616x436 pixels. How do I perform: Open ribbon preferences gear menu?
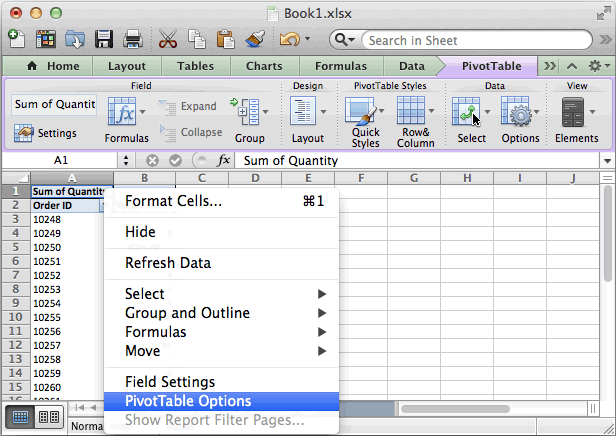[x=599, y=66]
